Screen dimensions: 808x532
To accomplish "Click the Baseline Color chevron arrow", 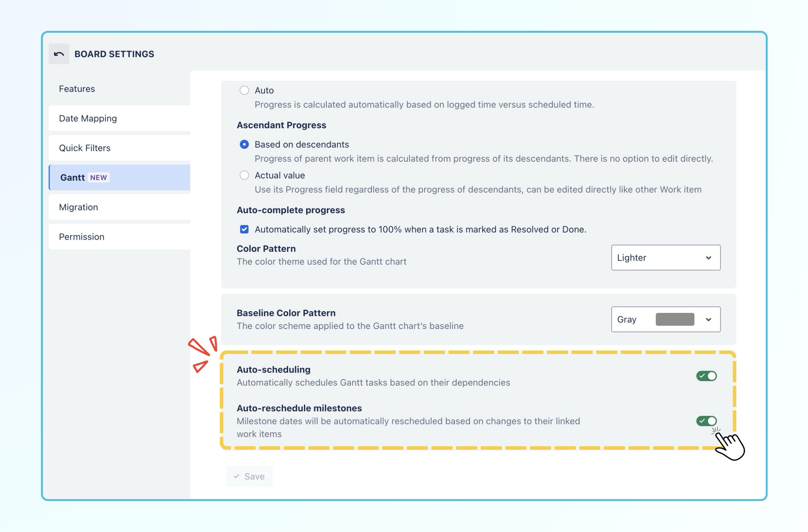I will point(709,319).
